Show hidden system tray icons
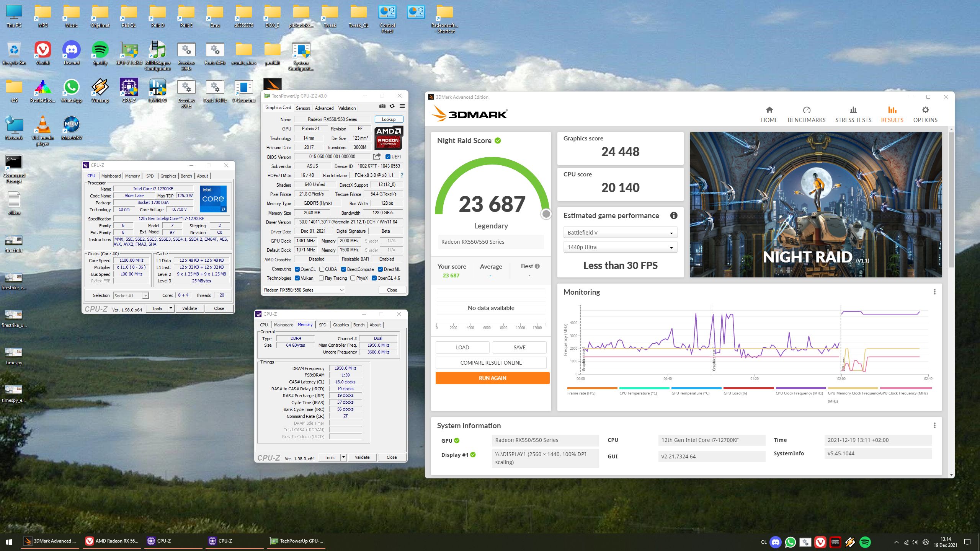The width and height of the screenshot is (980, 551). click(896, 542)
